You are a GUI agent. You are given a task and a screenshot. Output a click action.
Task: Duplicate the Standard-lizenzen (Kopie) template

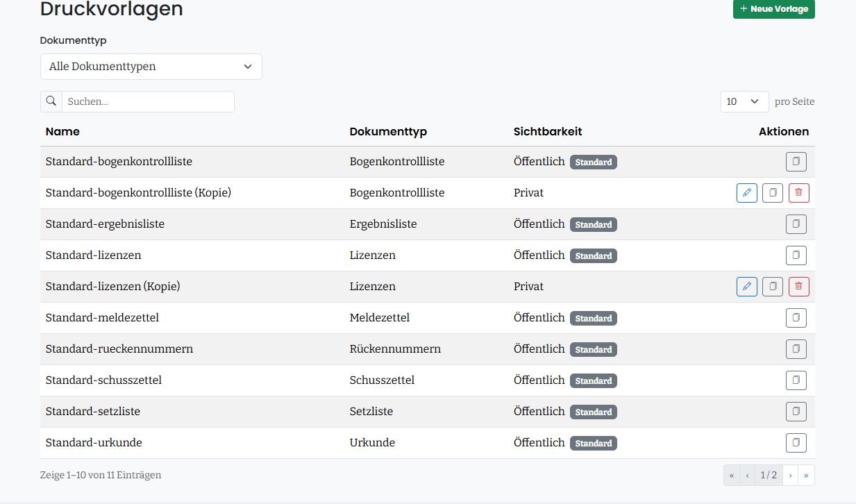coord(773,287)
